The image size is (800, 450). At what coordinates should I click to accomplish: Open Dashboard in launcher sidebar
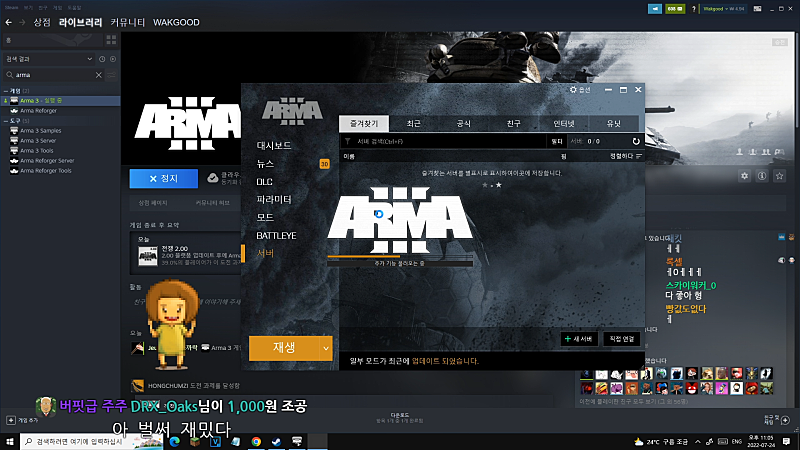274,145
